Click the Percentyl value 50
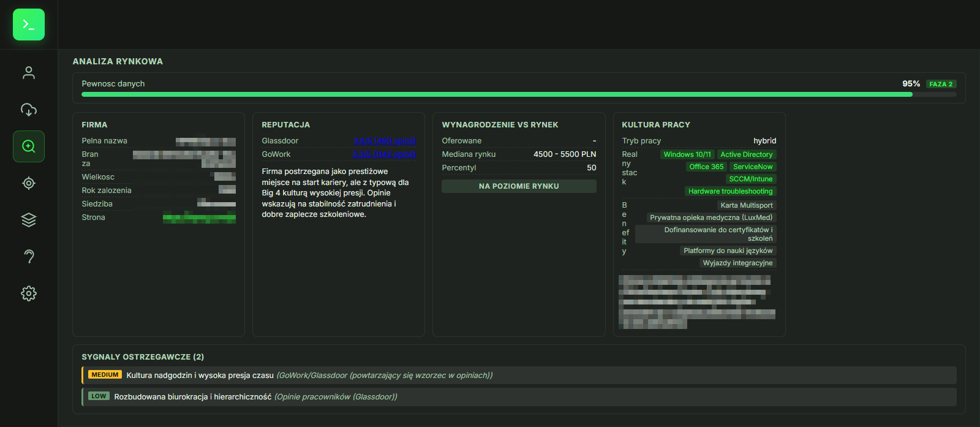This screenshot has height=427, width=980. click(x=591, y=168)
